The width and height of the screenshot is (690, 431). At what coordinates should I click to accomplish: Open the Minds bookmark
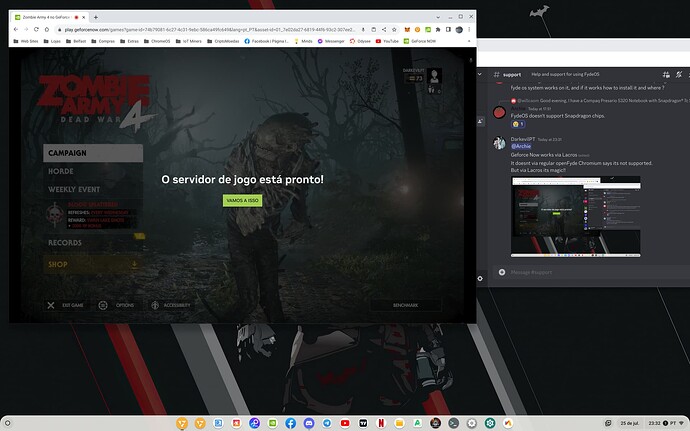[x=303, y=41]
